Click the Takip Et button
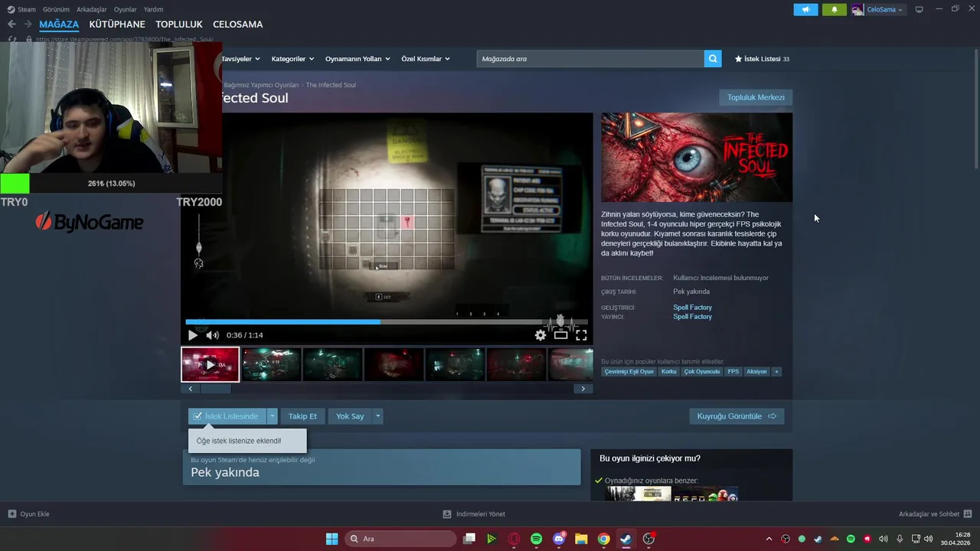Viewport: 980px width, 551px height. [x=302, y=416]
